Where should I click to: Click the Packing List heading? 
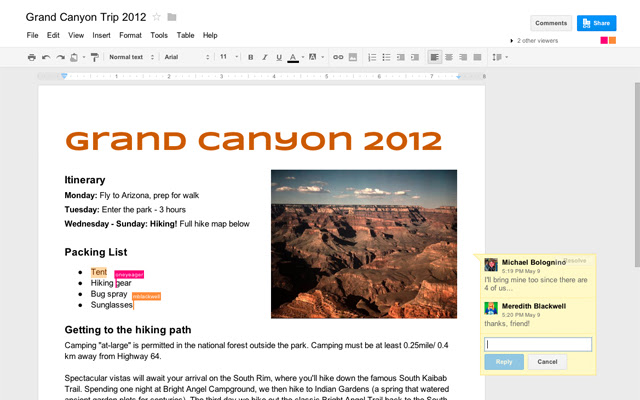pos(96,252)
